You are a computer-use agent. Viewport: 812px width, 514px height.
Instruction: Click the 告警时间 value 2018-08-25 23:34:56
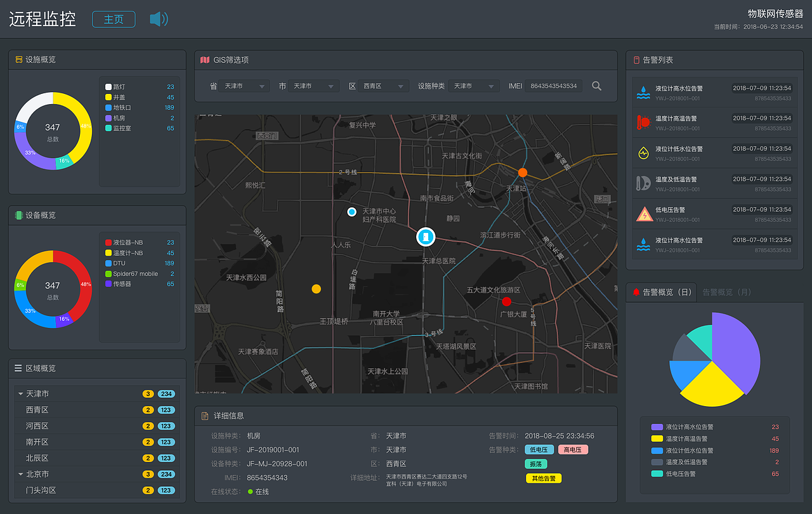click(560, 436)
